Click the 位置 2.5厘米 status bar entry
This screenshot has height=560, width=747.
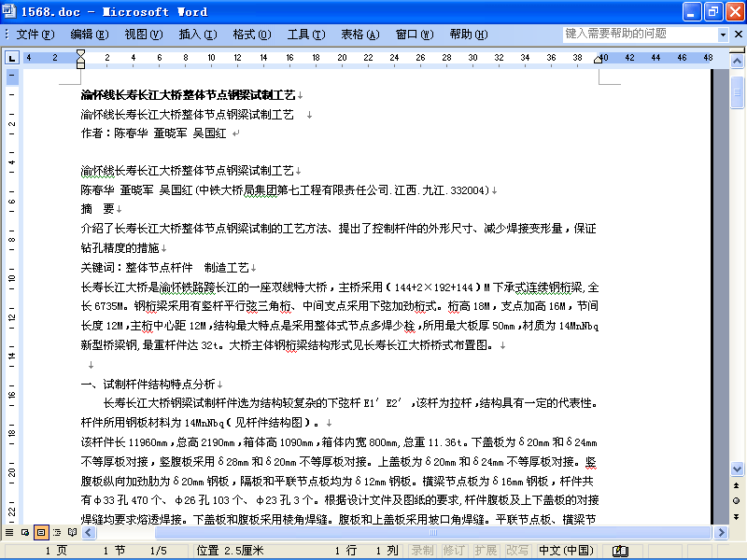point(230,551)
